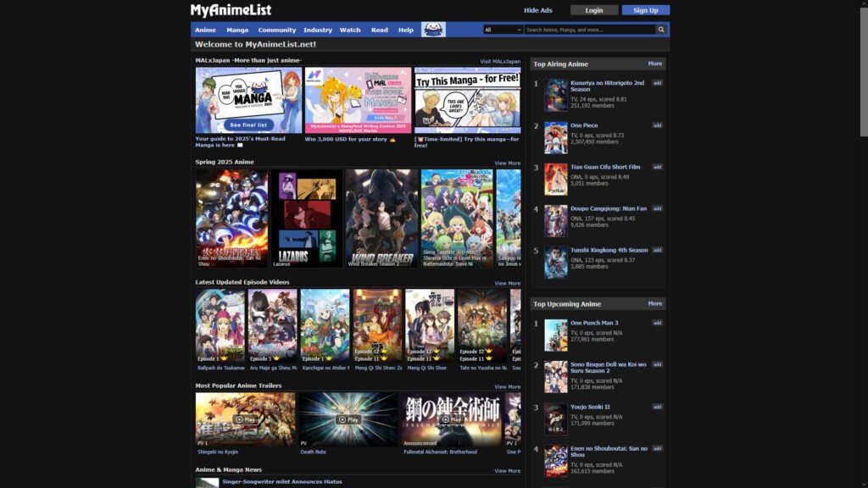Viewport: 868px width, 488px height.
Task: Click the Login button
Action: [594, 10]
